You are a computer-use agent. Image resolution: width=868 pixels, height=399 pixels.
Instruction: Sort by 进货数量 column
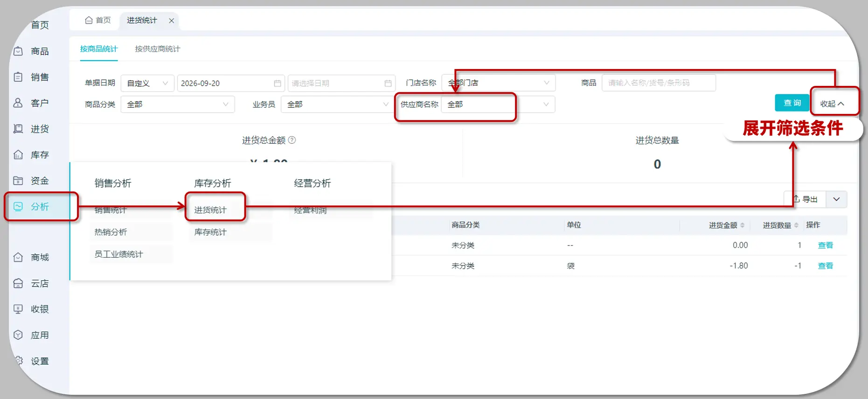796,225
